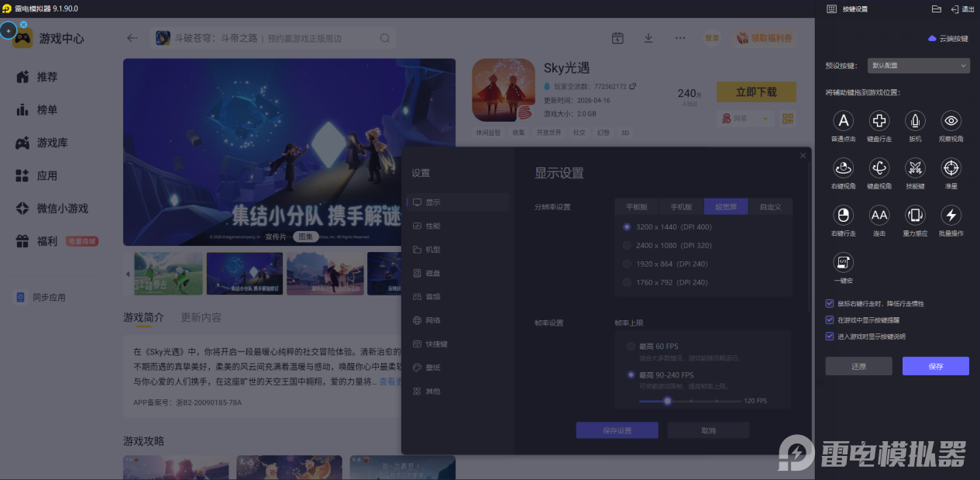The image size is (980, 480).
Task: Go back with the arrow in Game Center
Action: click(132, 38)
